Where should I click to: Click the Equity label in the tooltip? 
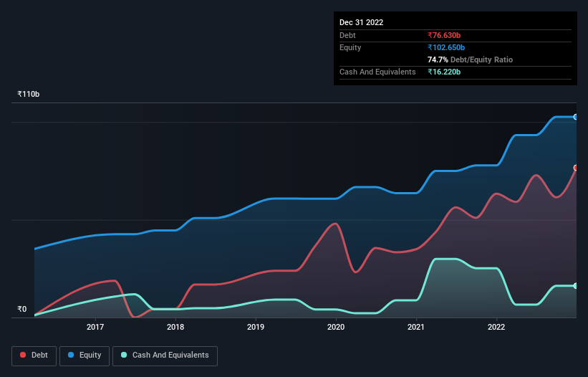coord(350,47)
